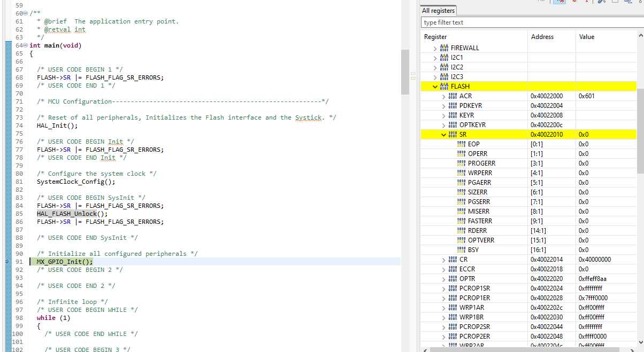Click the OPTR register icon
Viewport: 644px width, 352px height.
coord(453,279)
